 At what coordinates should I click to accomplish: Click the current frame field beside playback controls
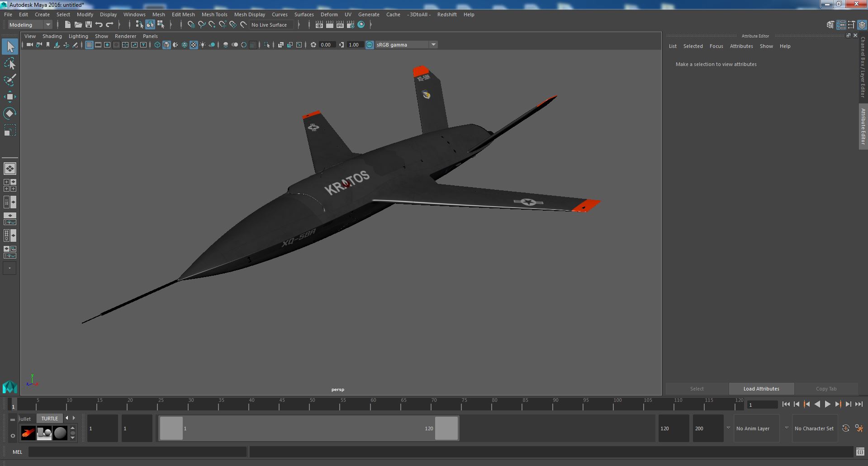click(762, 405)
